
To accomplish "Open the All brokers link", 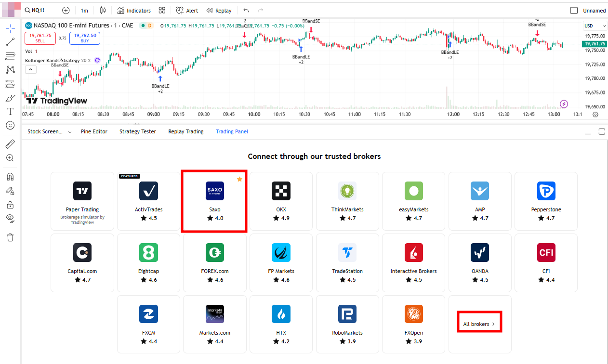I will pos(479,325).
